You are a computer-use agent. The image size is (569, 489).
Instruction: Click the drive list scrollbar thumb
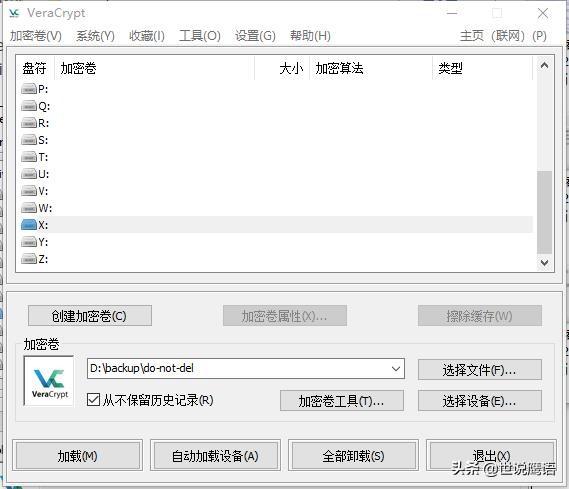(544, 212)
